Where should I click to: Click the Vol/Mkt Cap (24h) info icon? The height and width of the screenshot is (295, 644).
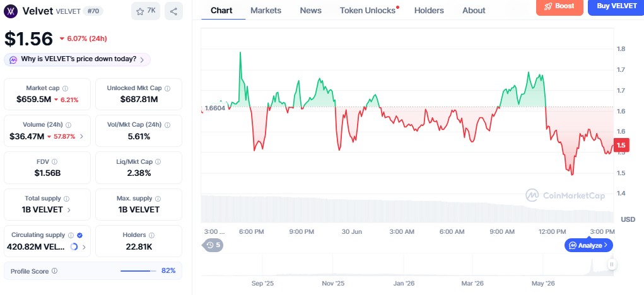point(167,125)
